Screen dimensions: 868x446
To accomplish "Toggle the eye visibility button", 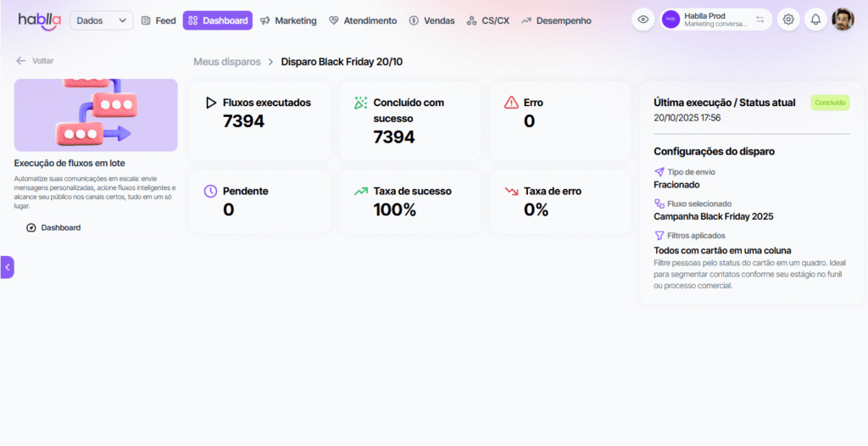I will [643, 20].
